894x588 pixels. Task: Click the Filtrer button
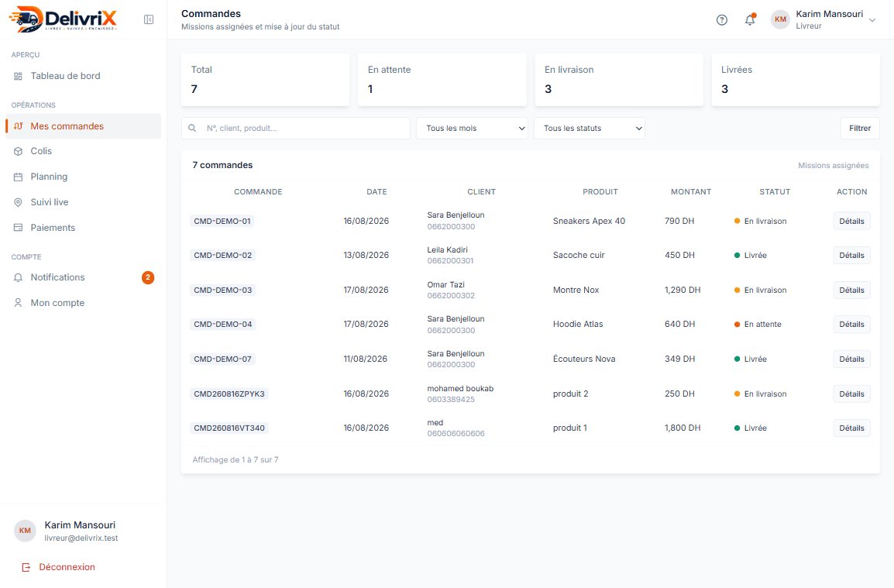coord(860,129)
